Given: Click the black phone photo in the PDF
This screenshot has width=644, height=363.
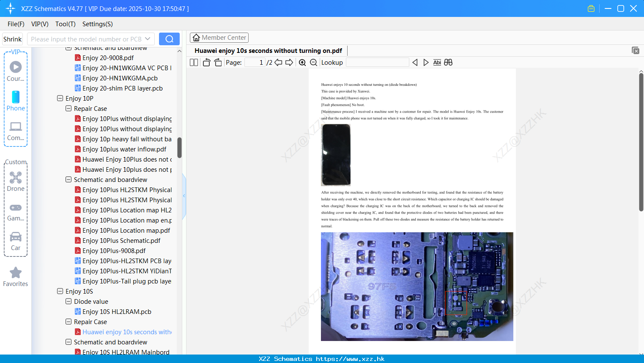Looking at the screenshot, I should click(x=336, y=155).
